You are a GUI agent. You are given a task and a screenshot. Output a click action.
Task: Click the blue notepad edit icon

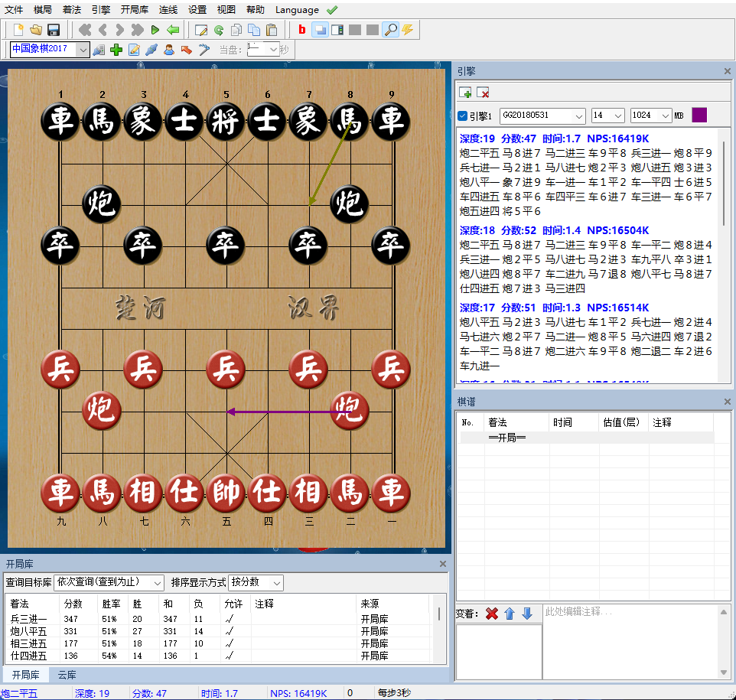pyautogui.click(x=134, y=49)
